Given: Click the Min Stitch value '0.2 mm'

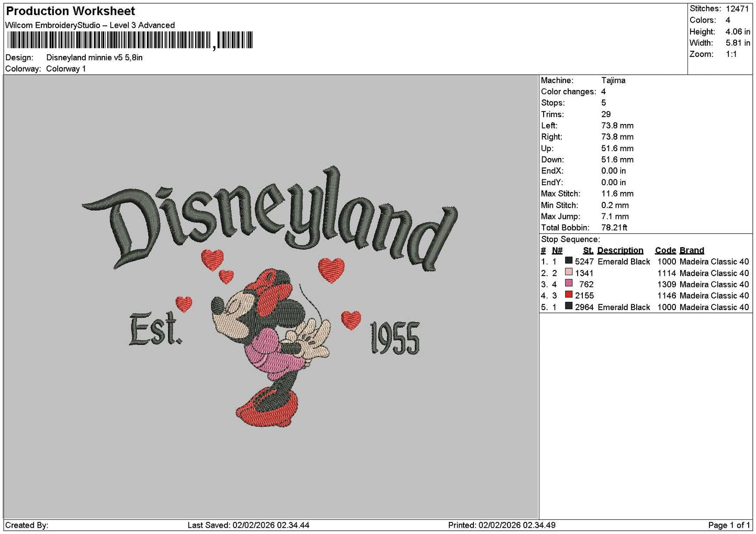Looking at the screenshot, I should 615,205.
